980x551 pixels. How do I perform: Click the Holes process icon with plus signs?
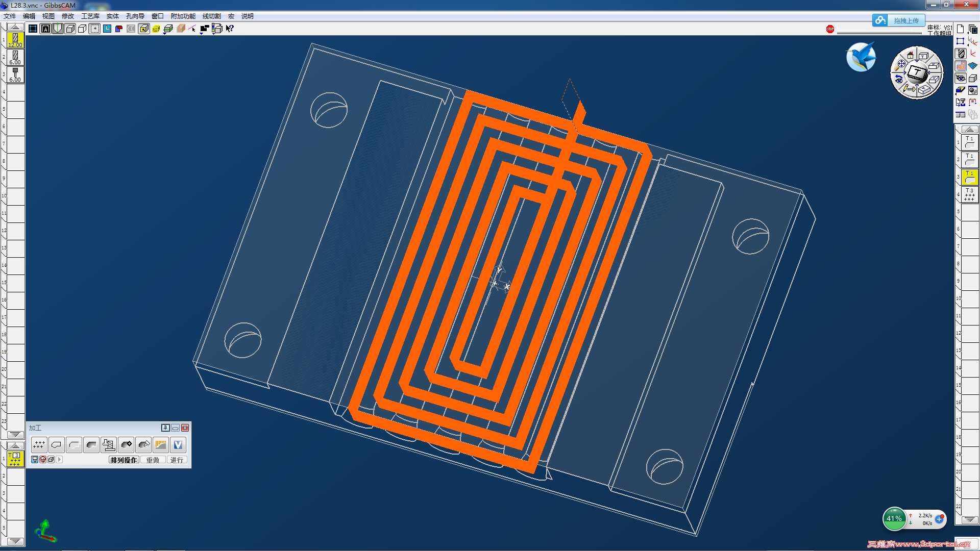[39, 445]
